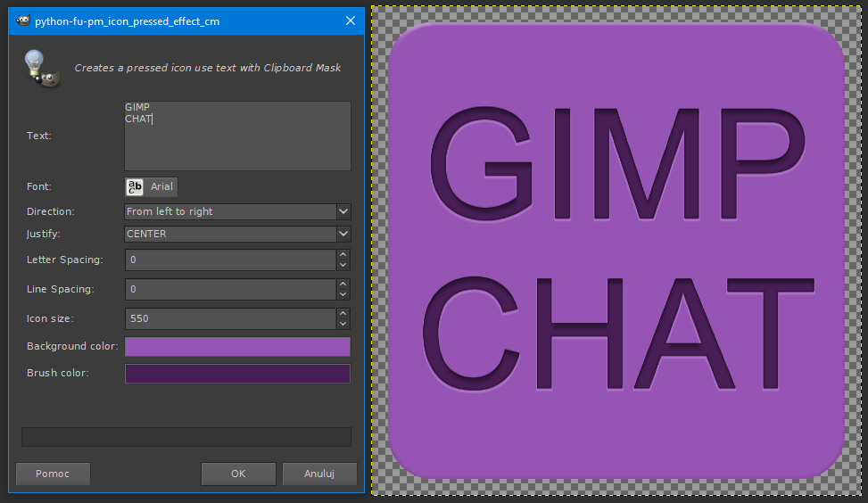The width and height of the screenshot is (868, 503).
Task: Cancel with the Anuluj button
Action: click(319, 474)
